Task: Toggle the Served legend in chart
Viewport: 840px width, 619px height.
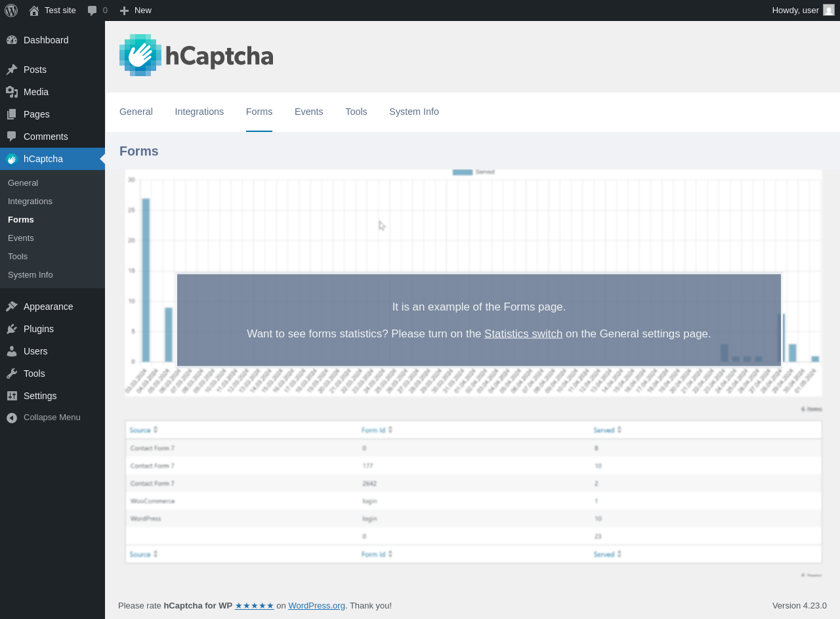Action: pos(473,172)
